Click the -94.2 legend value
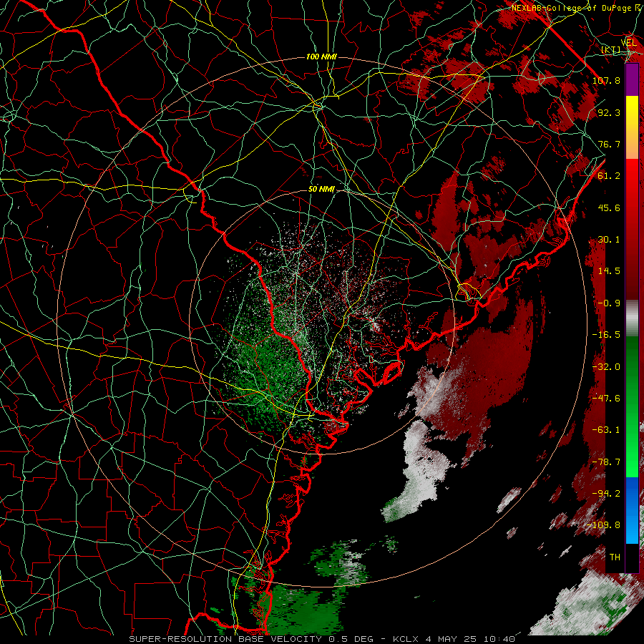644x644 pixels. coord(606,494)
